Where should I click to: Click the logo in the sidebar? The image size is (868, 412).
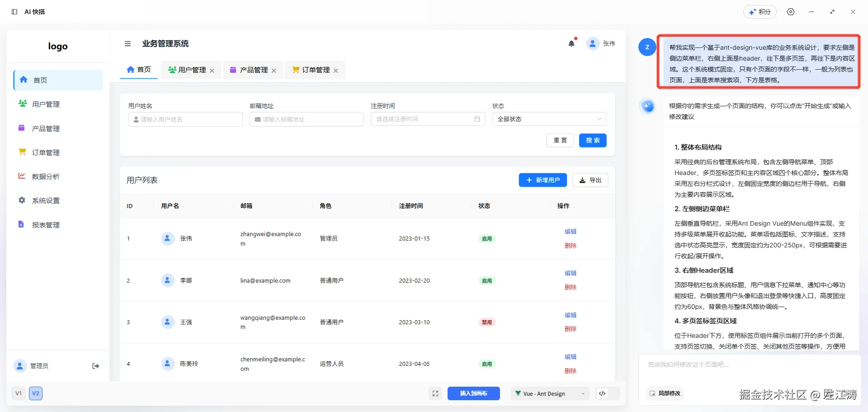coord(58,46)
